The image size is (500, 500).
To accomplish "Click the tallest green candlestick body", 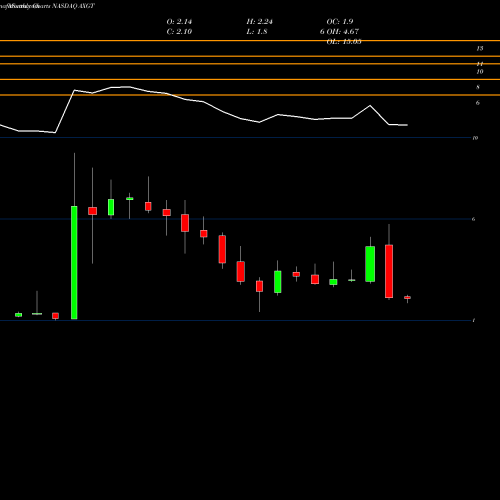I will click(x=74, y=263).
